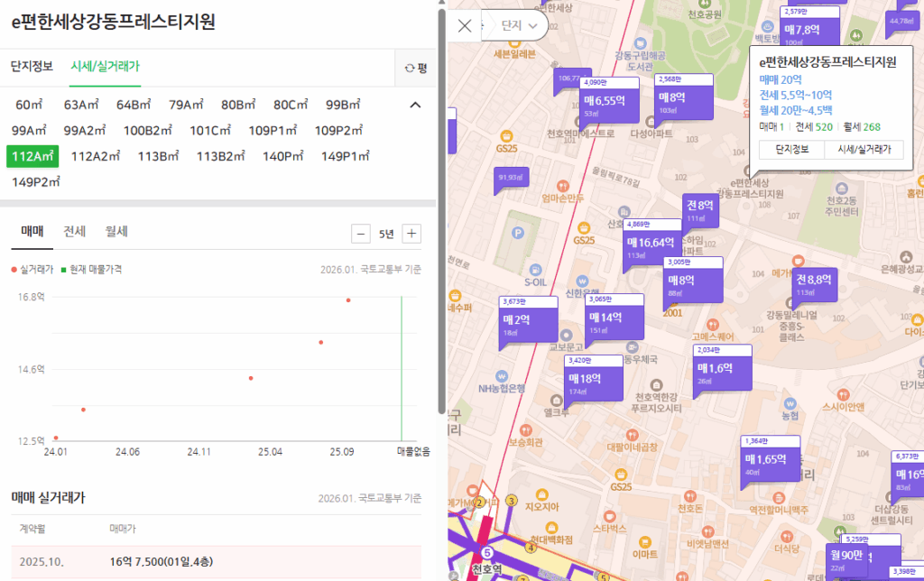Collapse the area size list with the chevron
Screen dimensions: 924x581
[415, 105]
